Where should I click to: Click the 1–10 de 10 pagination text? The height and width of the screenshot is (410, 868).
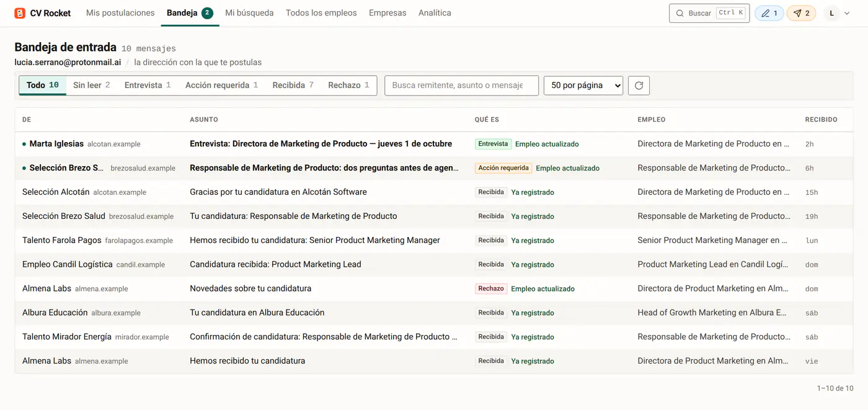tap(835, 388)
